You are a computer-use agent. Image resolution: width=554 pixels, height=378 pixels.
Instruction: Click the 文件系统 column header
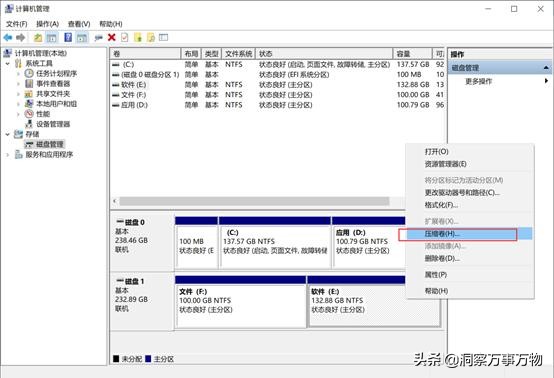[238, 54]
